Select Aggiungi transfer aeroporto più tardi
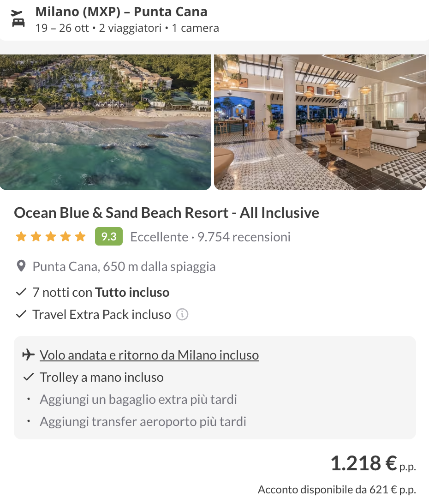Image resolution: width=429 pixels, height=504 pixels. click(x=143, y=422)
